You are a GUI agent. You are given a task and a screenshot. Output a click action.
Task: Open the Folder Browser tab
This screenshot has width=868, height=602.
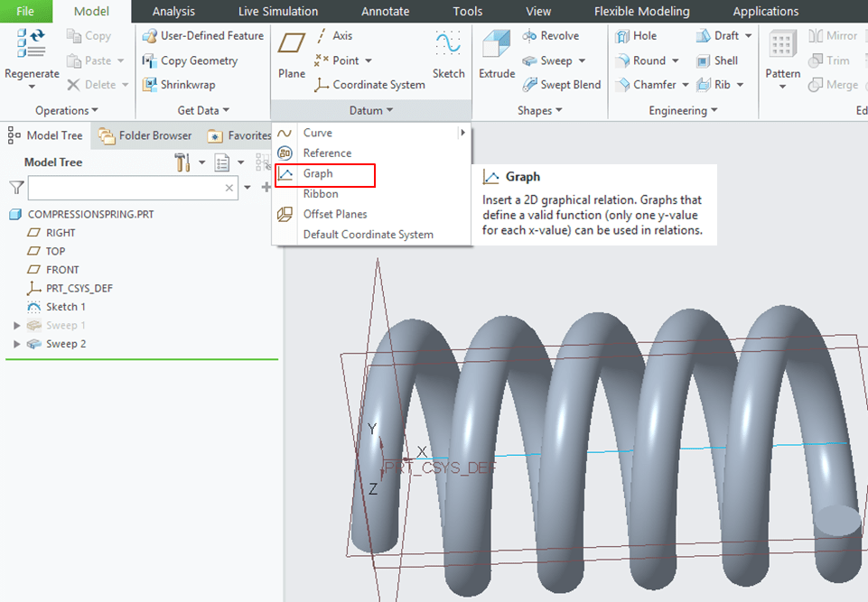pyautogui.click(x=145, y=135)
